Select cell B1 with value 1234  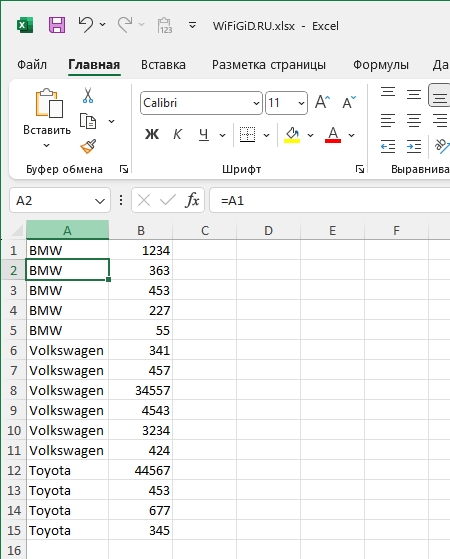click(141, 251)
